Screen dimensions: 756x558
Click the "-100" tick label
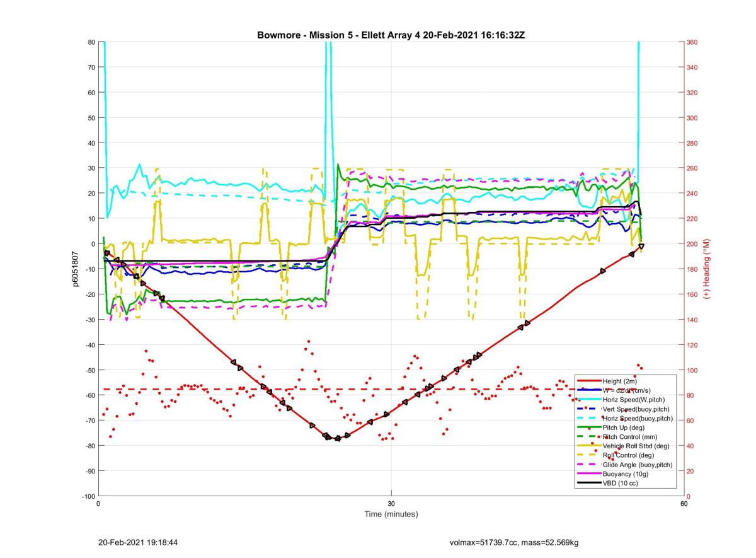tap(88, 496)
